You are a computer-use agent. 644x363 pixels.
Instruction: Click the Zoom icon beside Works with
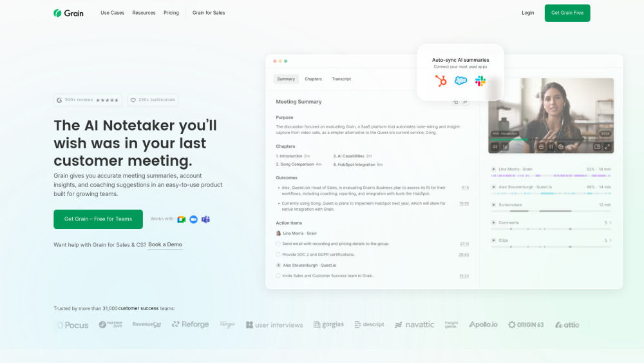tap(193, 219)
